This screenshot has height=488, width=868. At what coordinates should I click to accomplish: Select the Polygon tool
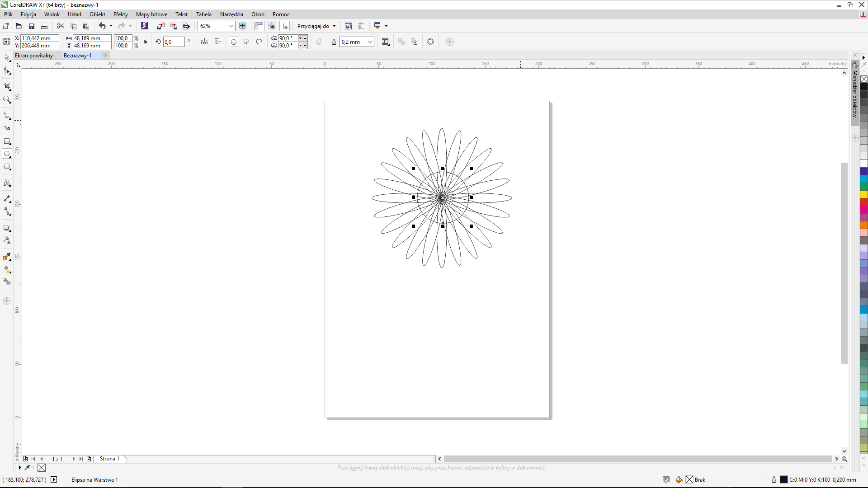(x=7, y=167)
